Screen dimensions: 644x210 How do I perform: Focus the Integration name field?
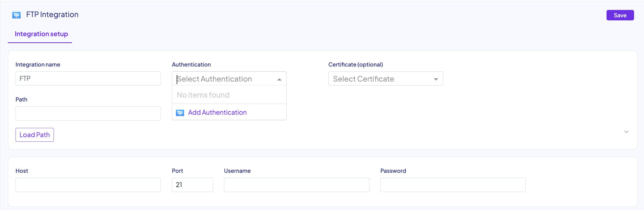[x=88, y=78]
